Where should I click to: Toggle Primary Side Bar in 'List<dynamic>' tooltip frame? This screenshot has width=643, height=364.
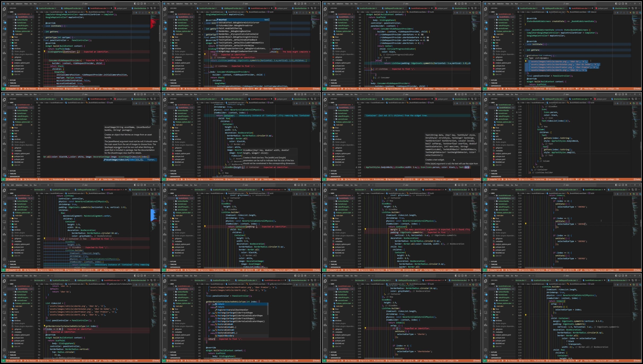click(616, 4)
